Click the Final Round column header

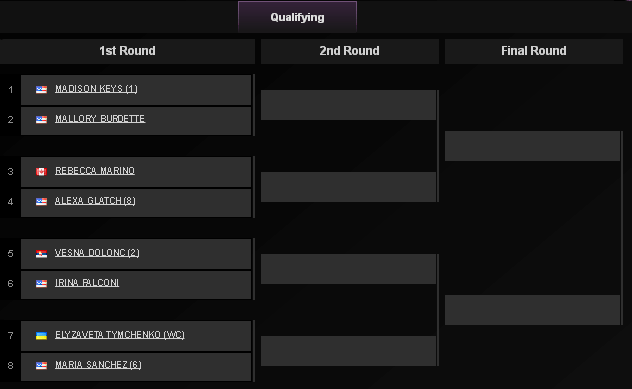tap(534, 51)
